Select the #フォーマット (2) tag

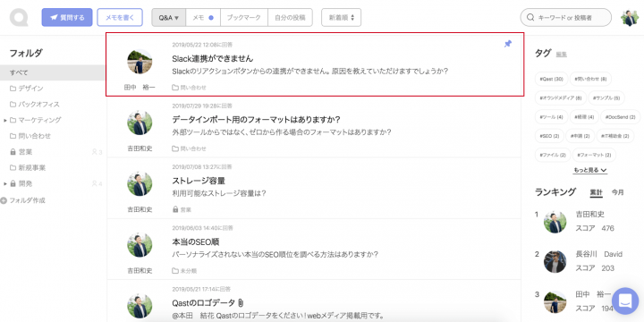point(594,155)
